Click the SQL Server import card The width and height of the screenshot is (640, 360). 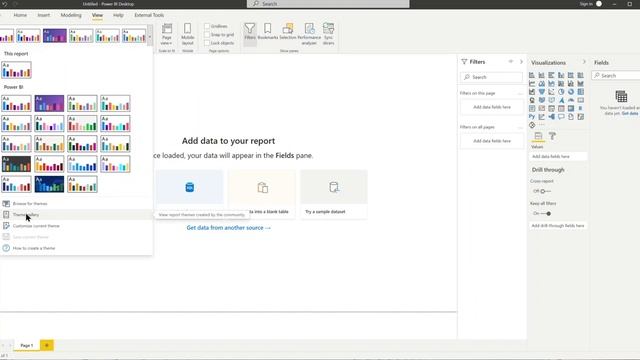tap(189, 194)
